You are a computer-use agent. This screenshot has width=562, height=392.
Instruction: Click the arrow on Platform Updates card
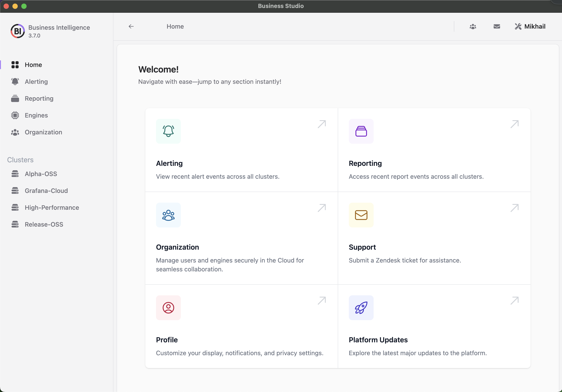click(515, 300)
